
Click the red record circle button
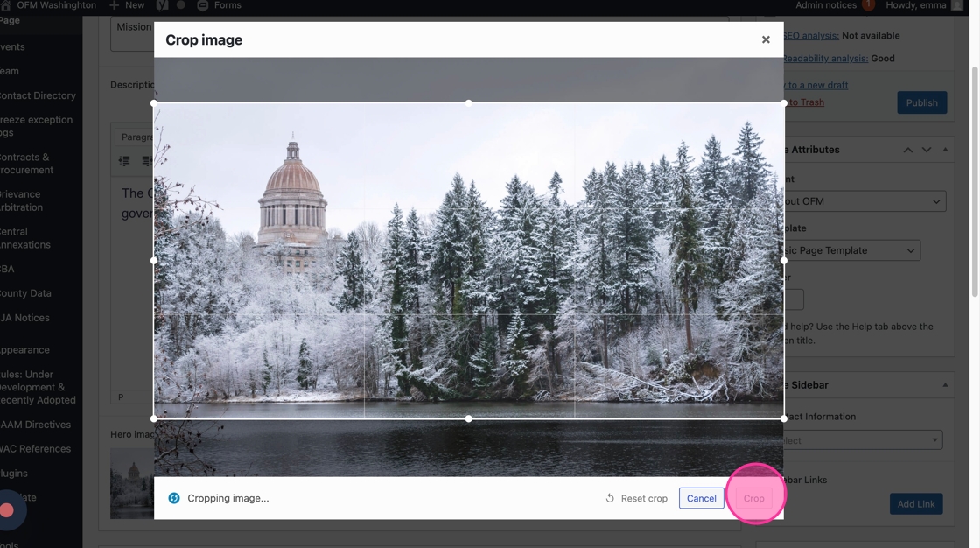click(x=7, y=510)
